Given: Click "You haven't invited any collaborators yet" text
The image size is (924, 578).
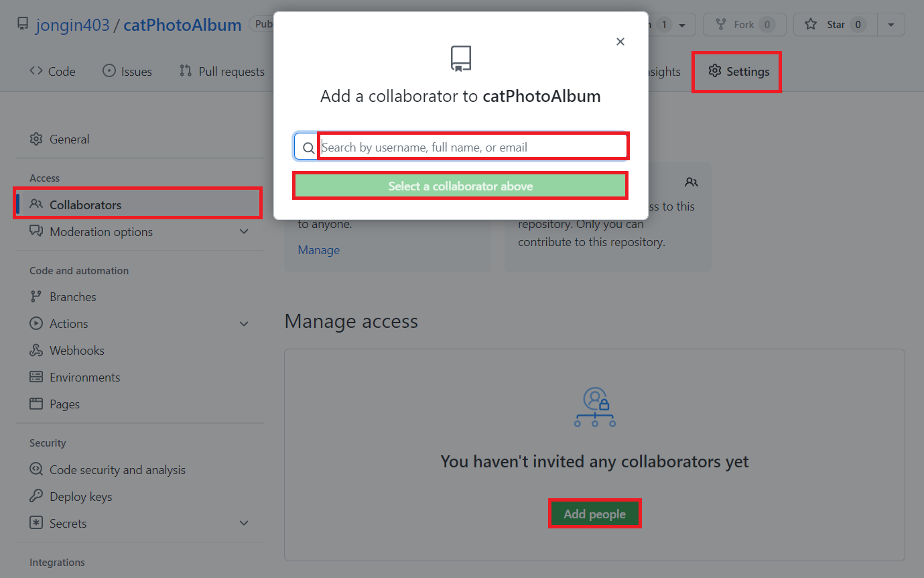Looking at the screenshot, I should pyautogui.click(x=594, y=461).
